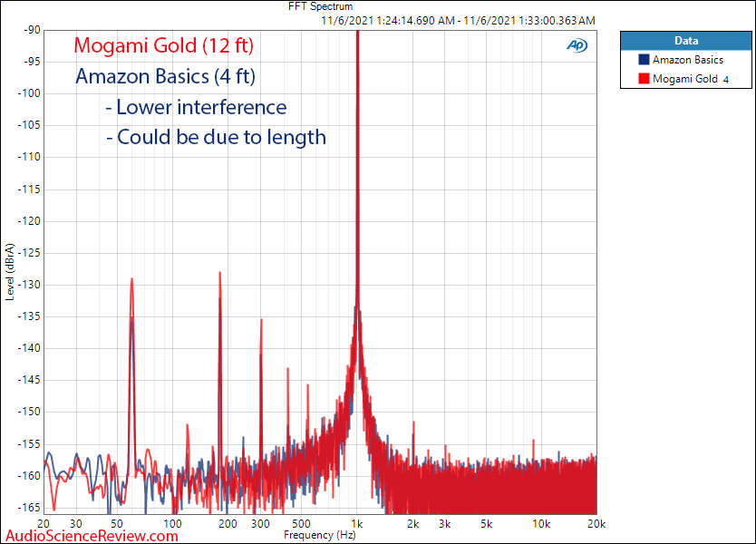Click the 5k frequency axis tick
Screen dimensions: 756x544
(486, 524)
